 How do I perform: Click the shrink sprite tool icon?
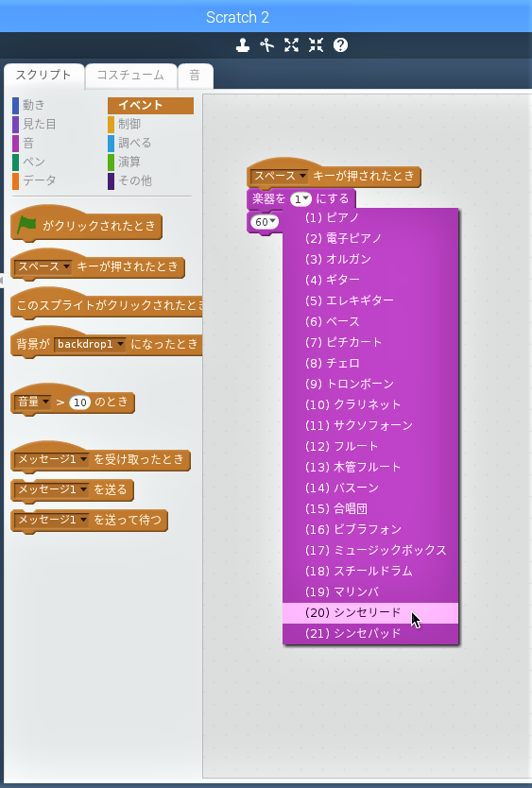click(x=316, y=45)
